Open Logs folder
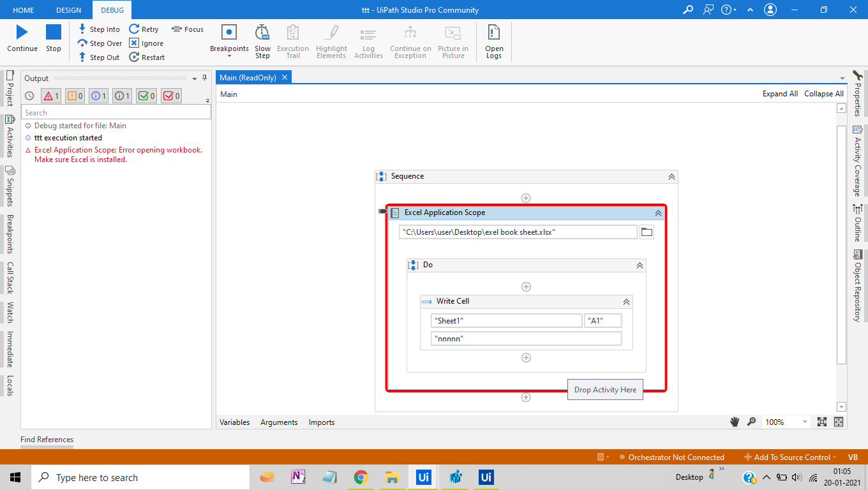Viewport: 868px width, 490px height. pyautogui.click(x=494, y=41)
